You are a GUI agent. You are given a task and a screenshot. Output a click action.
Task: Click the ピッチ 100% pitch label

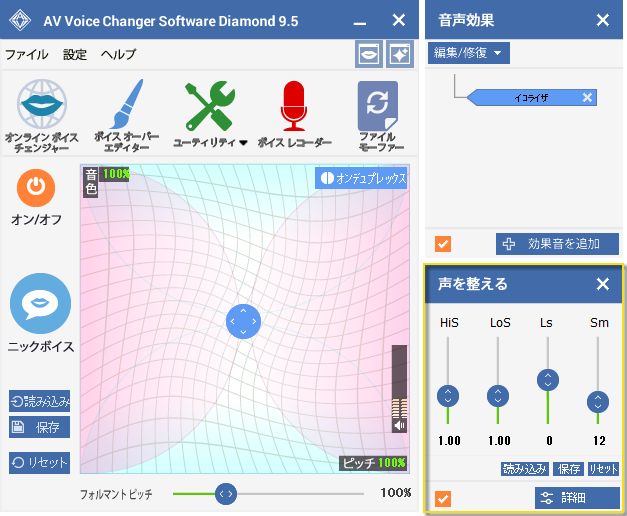[373, 463]
